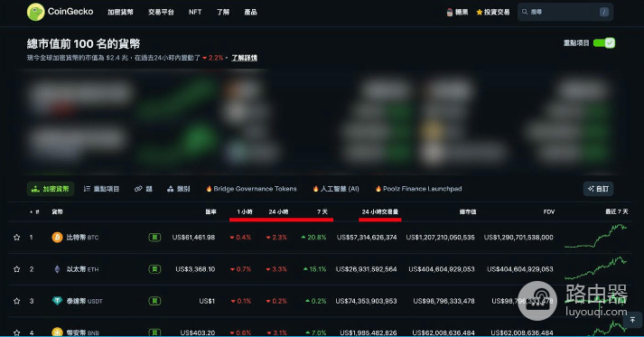This screenshot has height=337, width=644.
Task: Open the 比特幣 BTC coin page
Action: pos(82,237)
